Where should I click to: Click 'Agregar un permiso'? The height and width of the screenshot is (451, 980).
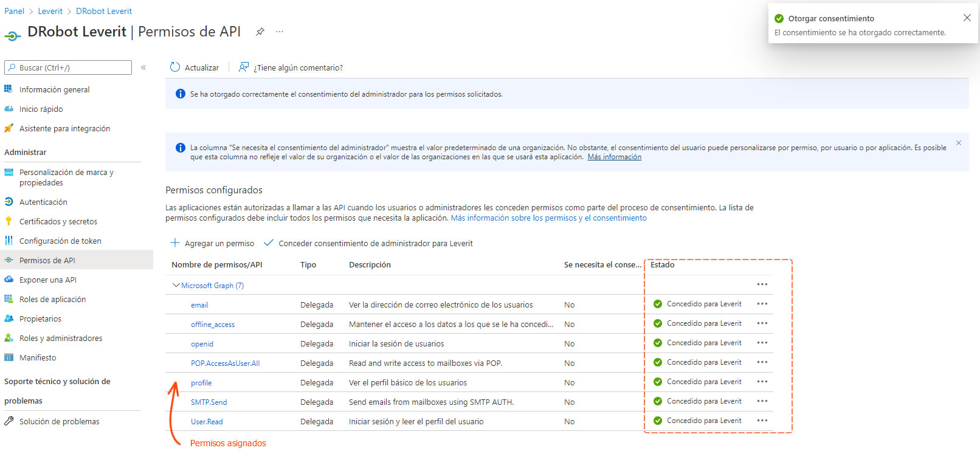[x=212, y=243]
